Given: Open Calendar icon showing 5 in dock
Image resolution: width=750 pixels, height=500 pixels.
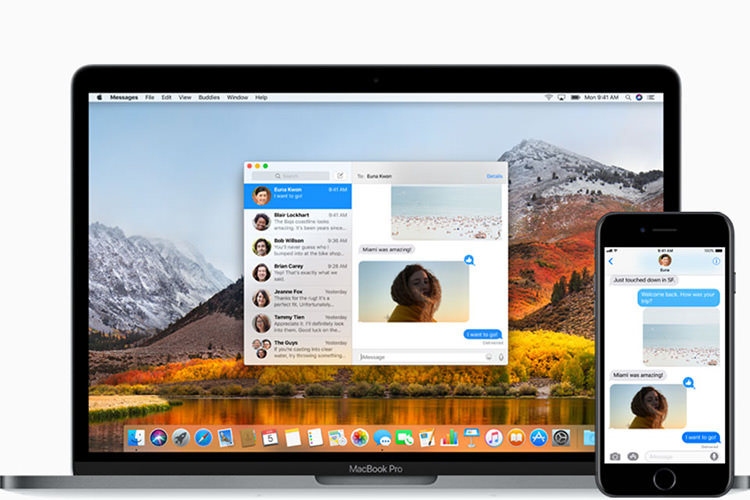Looking at the screenshot, I should (270, 437).
